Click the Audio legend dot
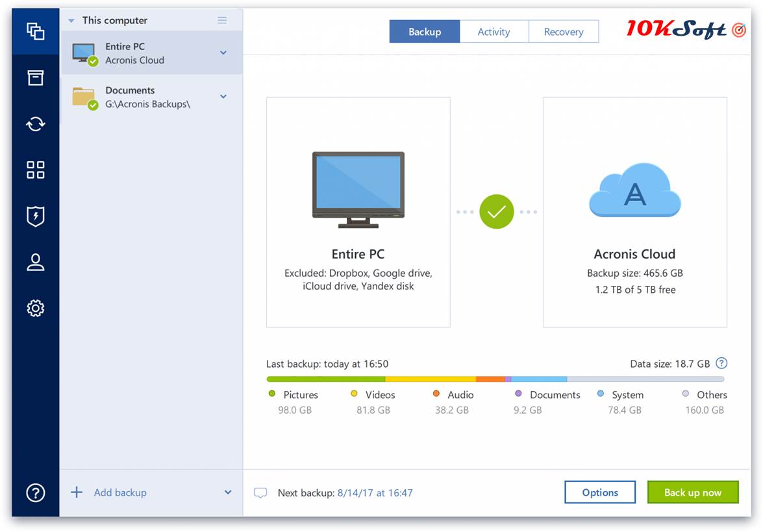 [436, 394]
